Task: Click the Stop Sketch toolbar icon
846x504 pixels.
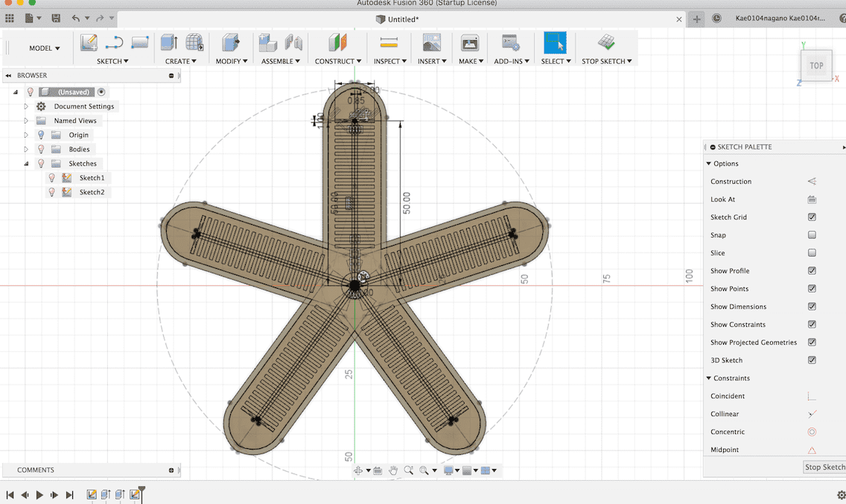Action: pyautogui.click(x=606, y=42)
